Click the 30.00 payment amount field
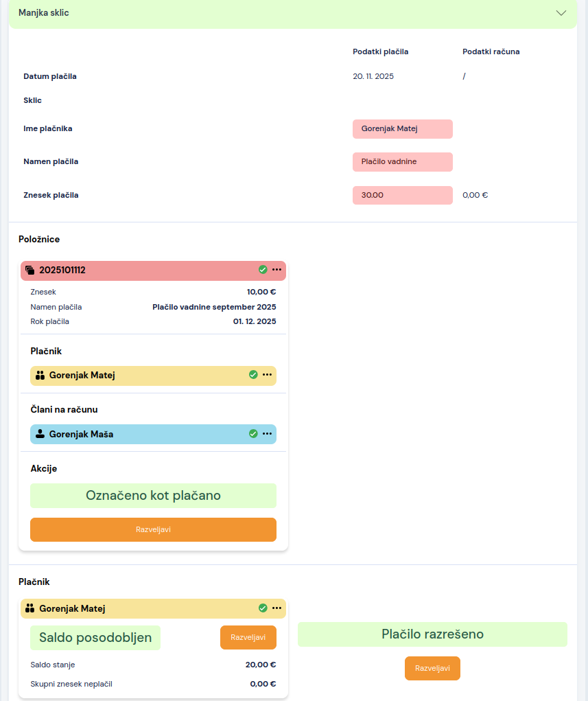Screen dimensions: 588x701 point(402,195)
